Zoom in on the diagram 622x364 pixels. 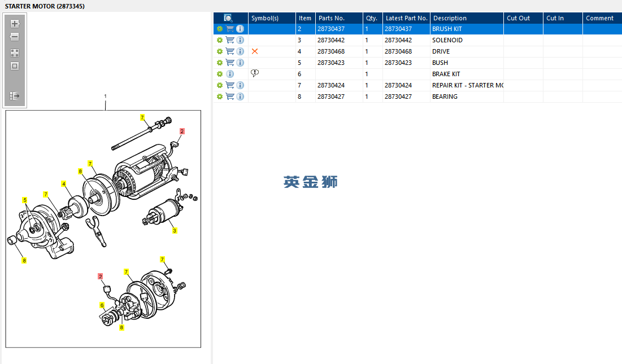click(x=15, y=24)
